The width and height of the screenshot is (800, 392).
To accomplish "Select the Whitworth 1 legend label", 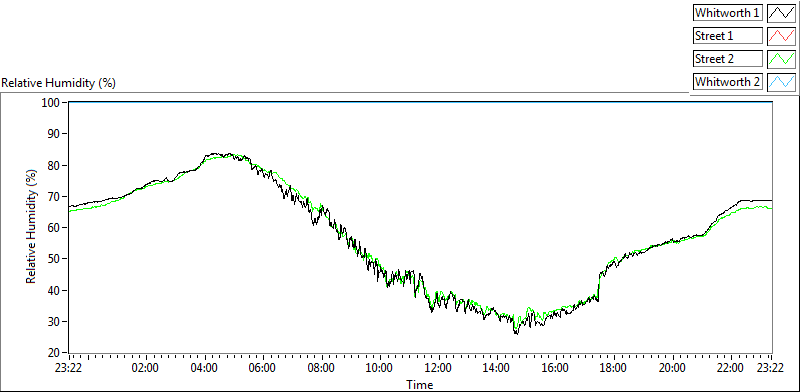I will (728, 13).
